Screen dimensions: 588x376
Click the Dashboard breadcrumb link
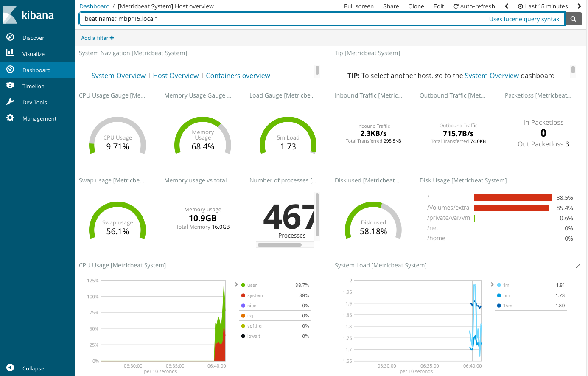pos(95,6)
